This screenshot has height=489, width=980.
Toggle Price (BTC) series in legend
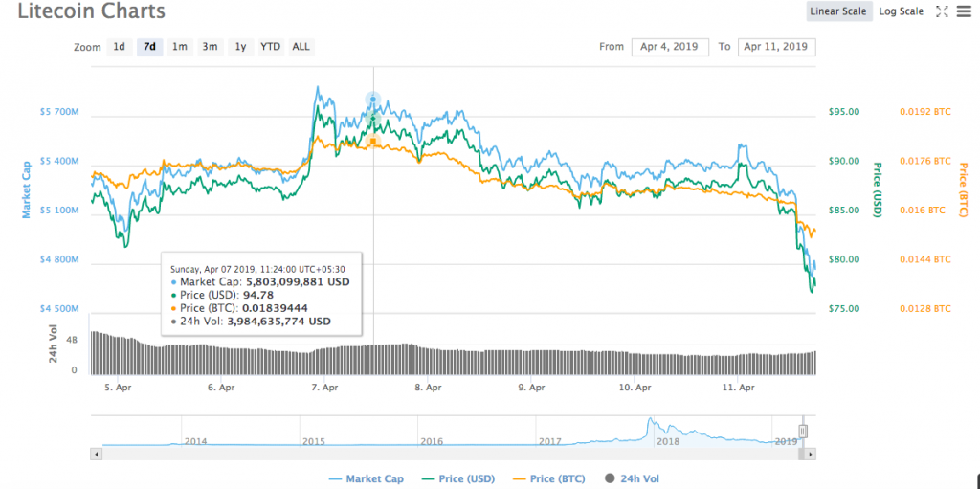pos(549,479)
